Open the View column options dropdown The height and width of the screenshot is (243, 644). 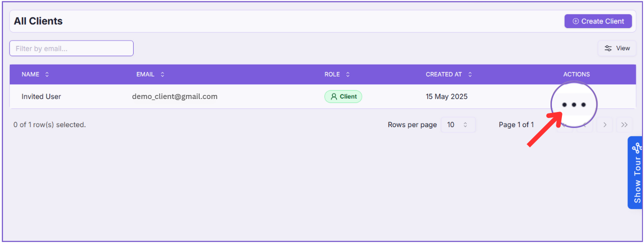(x=616, y=48)
